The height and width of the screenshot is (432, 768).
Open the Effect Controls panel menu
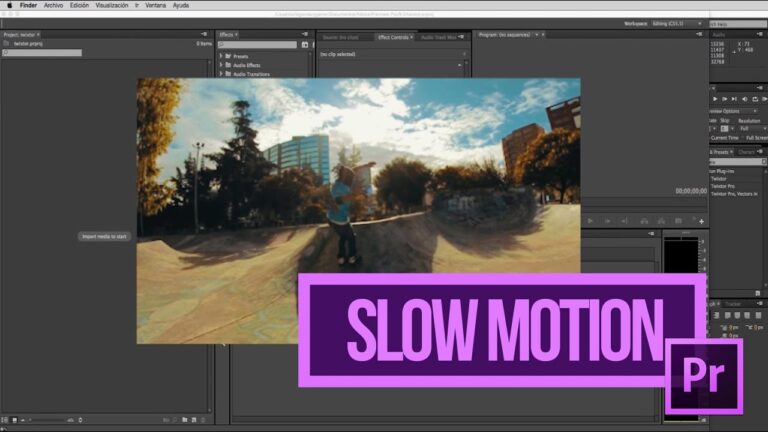pyautogui.click(x=461, y=37)
